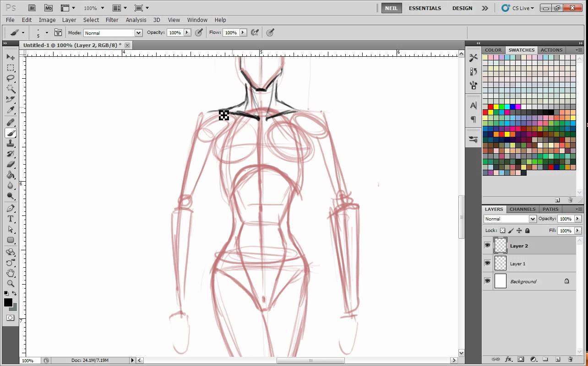Select the Lasso tool
This screenshot has height=366, width=588.
[11, 78]
